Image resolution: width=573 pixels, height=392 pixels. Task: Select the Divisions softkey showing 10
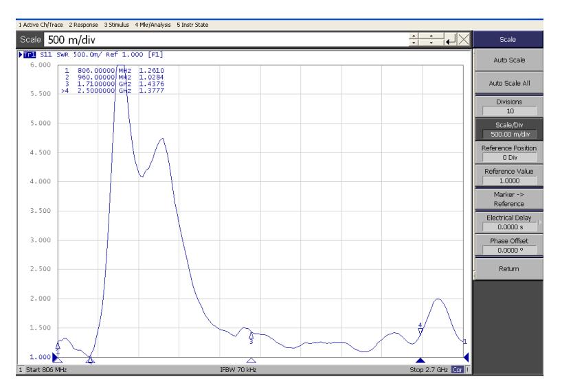[x=509, y=106]
